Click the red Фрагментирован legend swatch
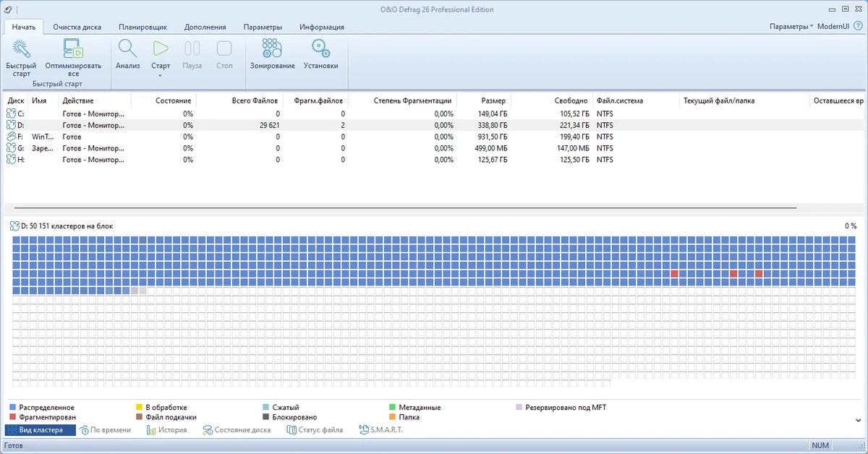Screen dimensions: 868x454 click(14, 417)
